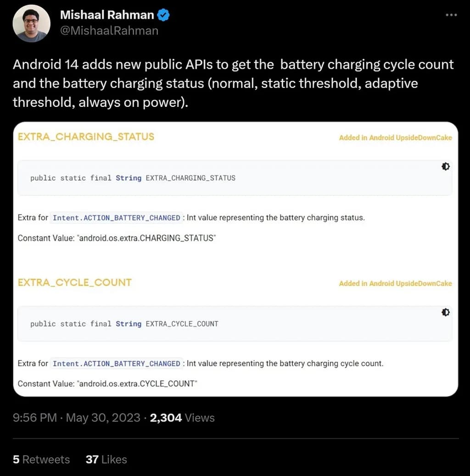Click the blue verified badge
The image size is (470, 476).
(x=163, y=15)
